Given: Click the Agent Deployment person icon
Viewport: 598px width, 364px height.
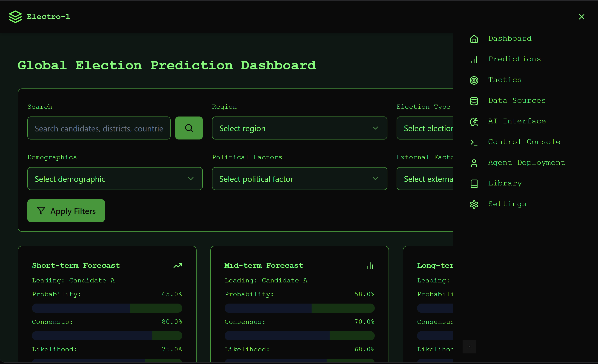Looking at the screenshot, I should (x=474, y=163).
